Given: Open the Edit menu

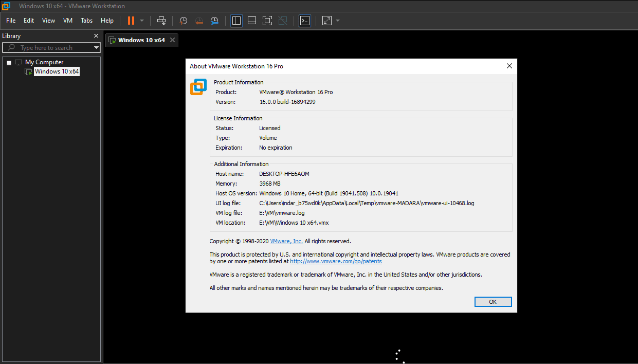Looking at the screenshot, I should tap(29, 21).
